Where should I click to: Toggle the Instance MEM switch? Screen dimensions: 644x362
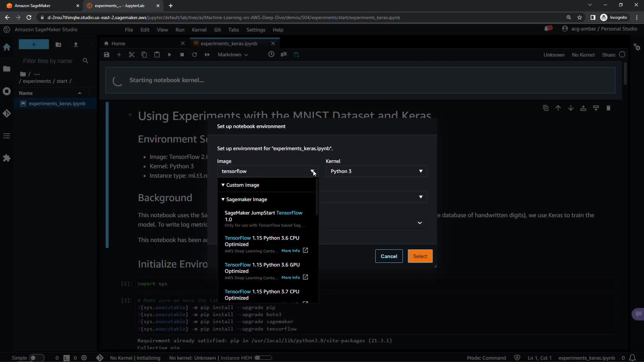click(x=263, y=358)
